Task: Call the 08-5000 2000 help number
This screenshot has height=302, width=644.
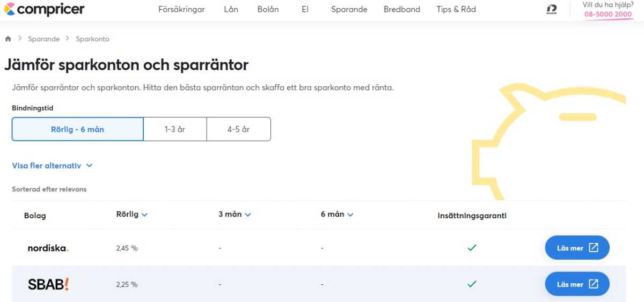Action: (608, 14)
